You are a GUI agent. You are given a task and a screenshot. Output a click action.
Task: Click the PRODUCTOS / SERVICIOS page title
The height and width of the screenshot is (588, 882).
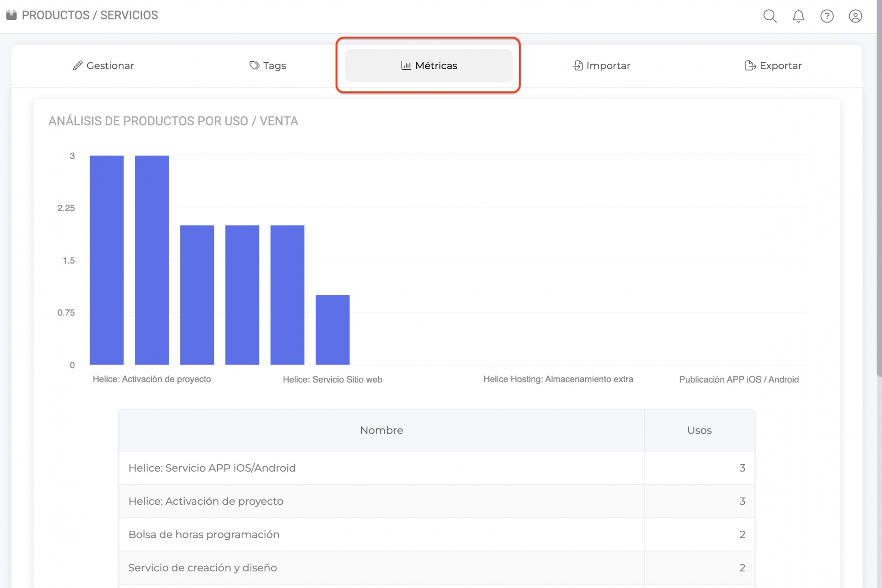click(x=90, y=15)
